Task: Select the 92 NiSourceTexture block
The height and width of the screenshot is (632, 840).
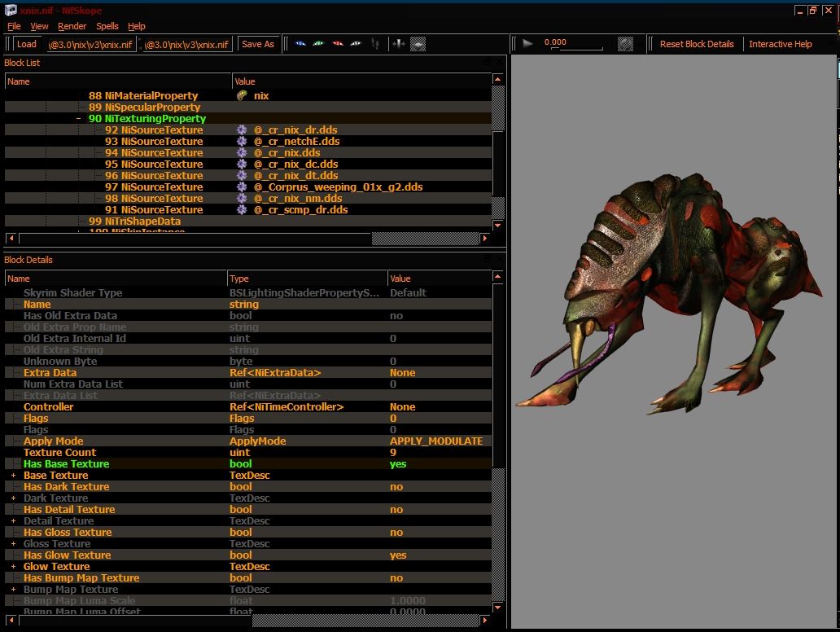Action: click(154, 129)
